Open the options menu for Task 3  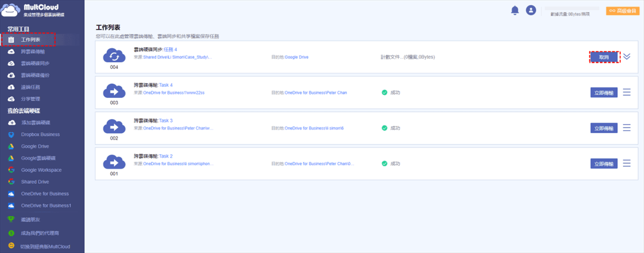click(x=627, y=128)
